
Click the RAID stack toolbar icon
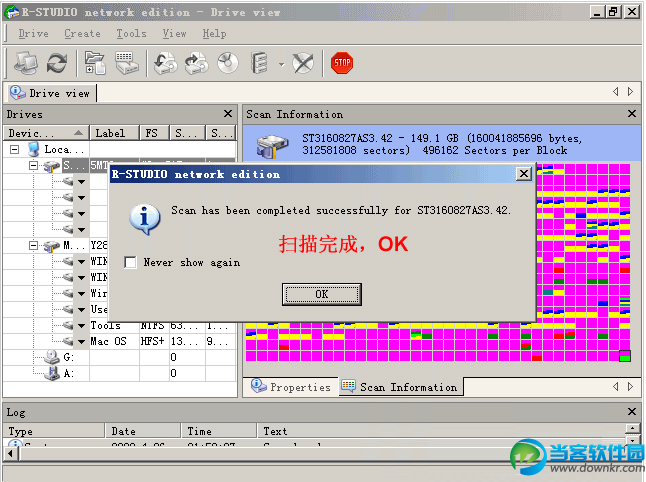point(260,63)
